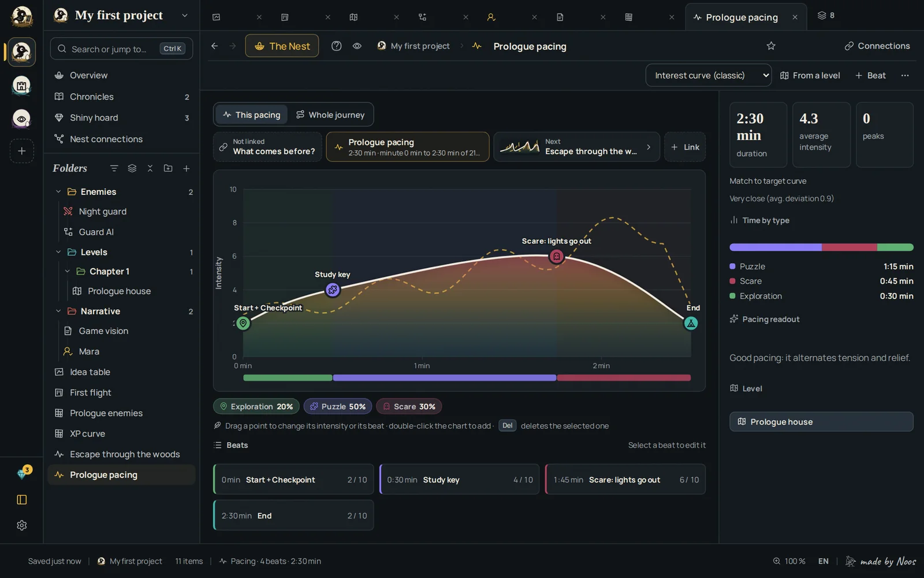Click the sort icon in Folders header

[x=114, y=168]
